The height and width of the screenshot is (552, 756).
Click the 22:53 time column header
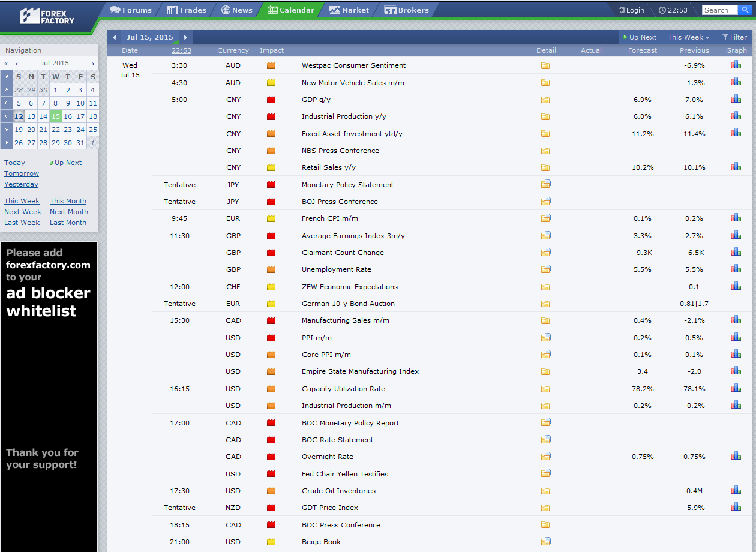point(181,51)
